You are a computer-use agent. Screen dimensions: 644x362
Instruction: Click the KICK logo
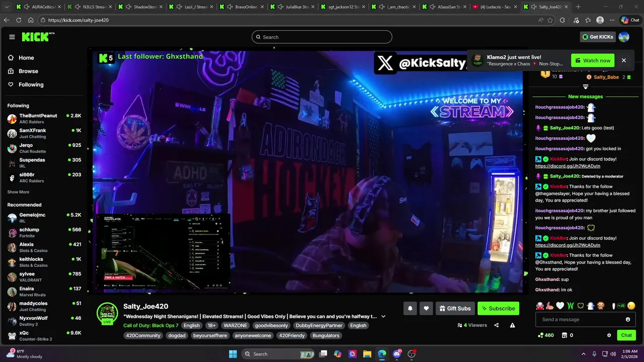point(38,37)
